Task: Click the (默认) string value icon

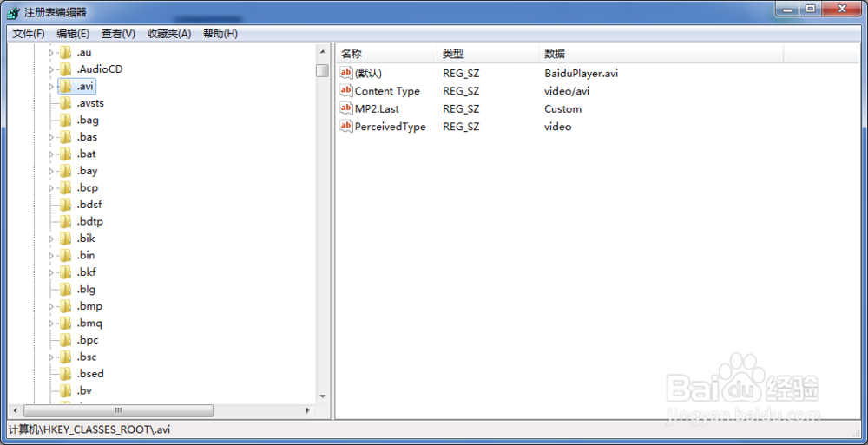Action: point(346,73)
